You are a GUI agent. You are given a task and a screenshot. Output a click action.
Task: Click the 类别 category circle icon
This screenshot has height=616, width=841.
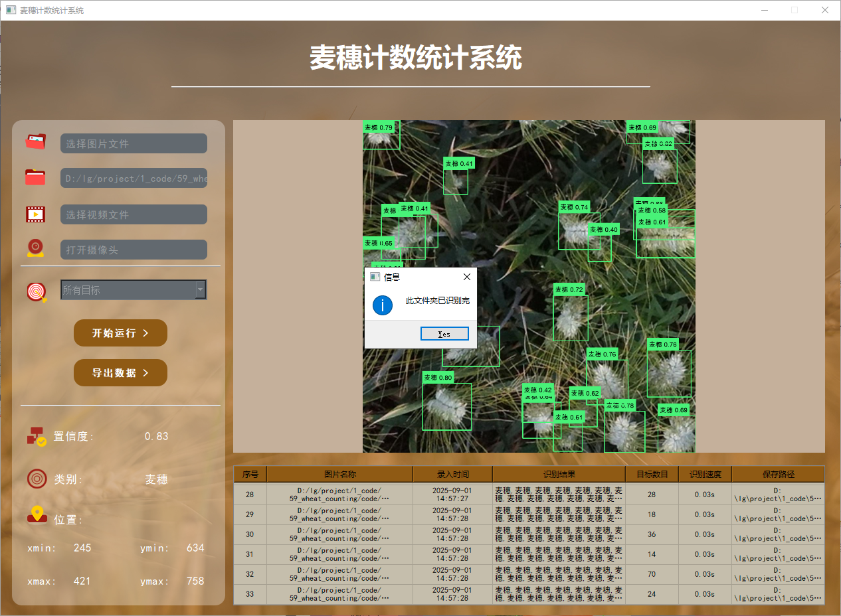pos(37,479)
